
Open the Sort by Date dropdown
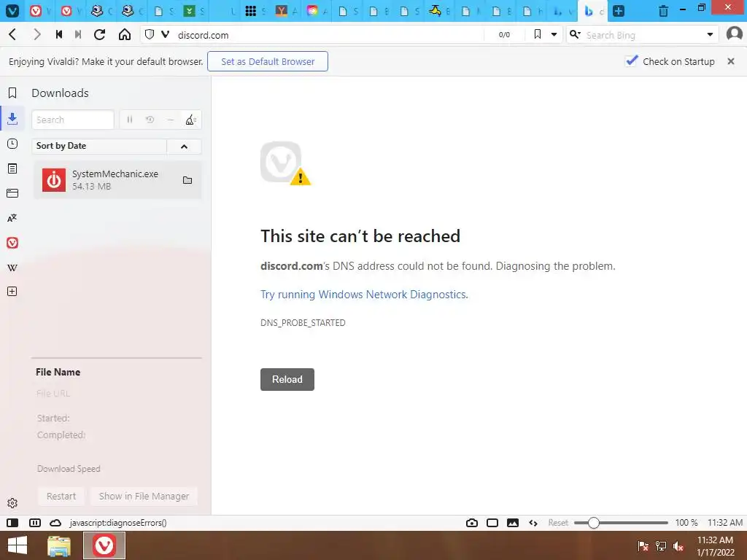tap(99, 146)
